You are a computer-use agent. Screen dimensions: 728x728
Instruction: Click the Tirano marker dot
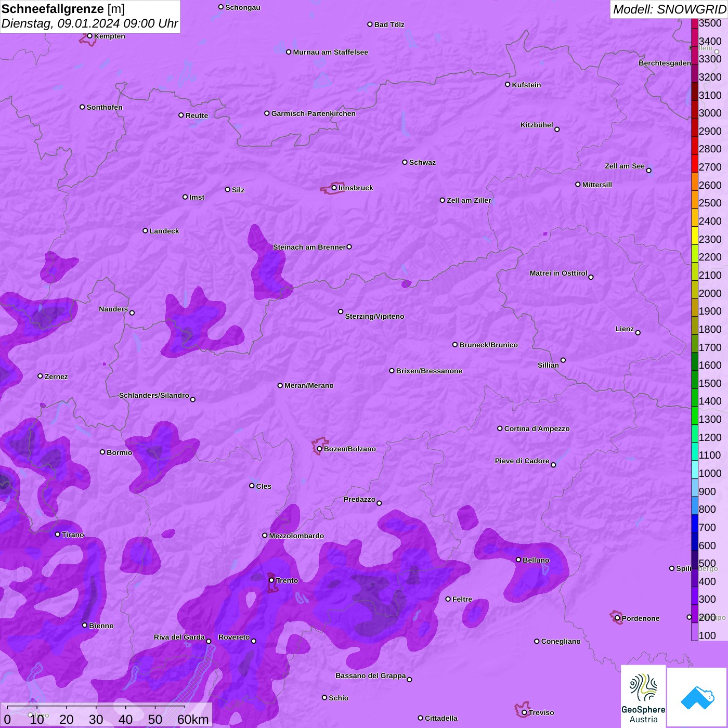click(58, 534)
